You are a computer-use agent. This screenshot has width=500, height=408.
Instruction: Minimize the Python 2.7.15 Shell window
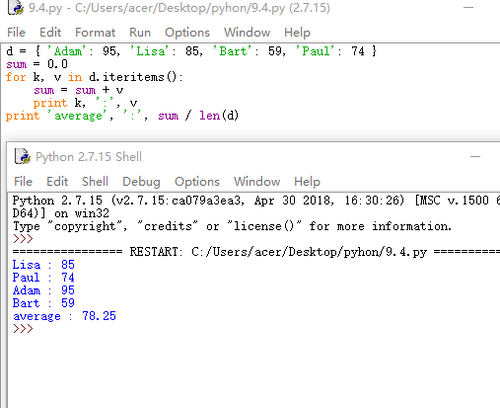pos(475,156)
